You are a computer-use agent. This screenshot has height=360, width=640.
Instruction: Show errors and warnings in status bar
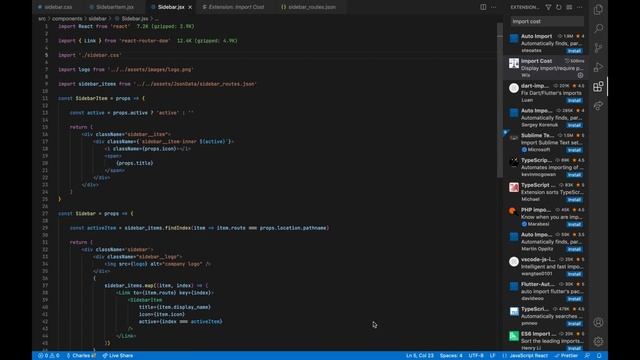click(x=49, y=356)
